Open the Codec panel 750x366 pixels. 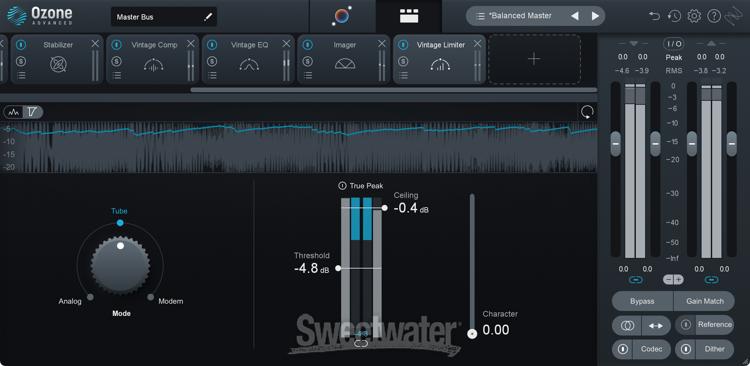tap(651, 349)
